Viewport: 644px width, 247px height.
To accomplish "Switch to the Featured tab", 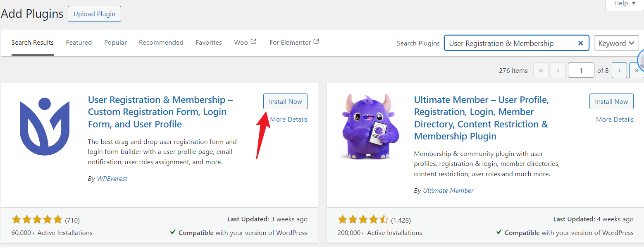I will 79,42.
